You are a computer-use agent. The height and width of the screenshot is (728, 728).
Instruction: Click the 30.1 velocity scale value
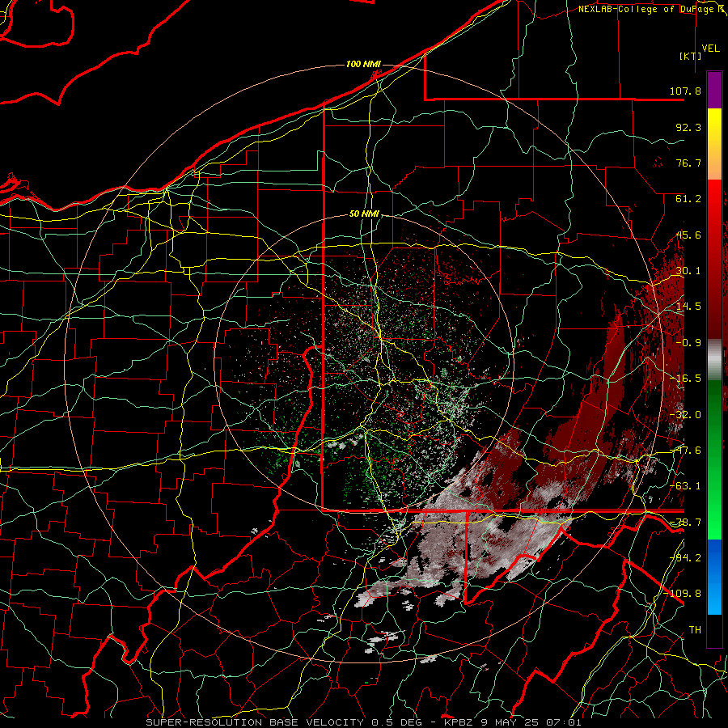pos(688,271)
